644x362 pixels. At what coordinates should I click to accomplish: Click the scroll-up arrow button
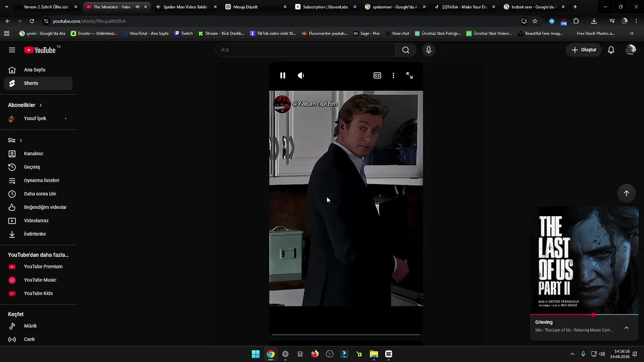[x=626, y=194]
